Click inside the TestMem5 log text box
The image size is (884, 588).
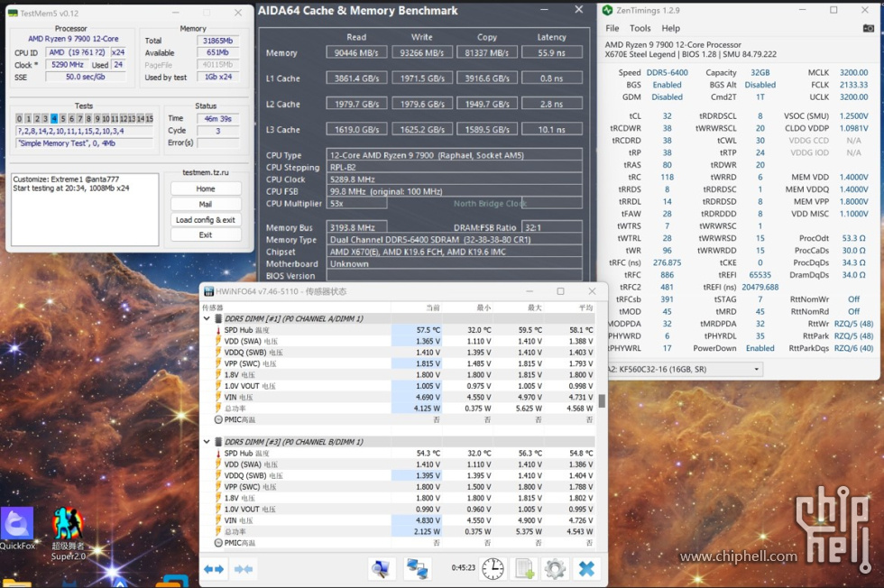pos(85,210)
